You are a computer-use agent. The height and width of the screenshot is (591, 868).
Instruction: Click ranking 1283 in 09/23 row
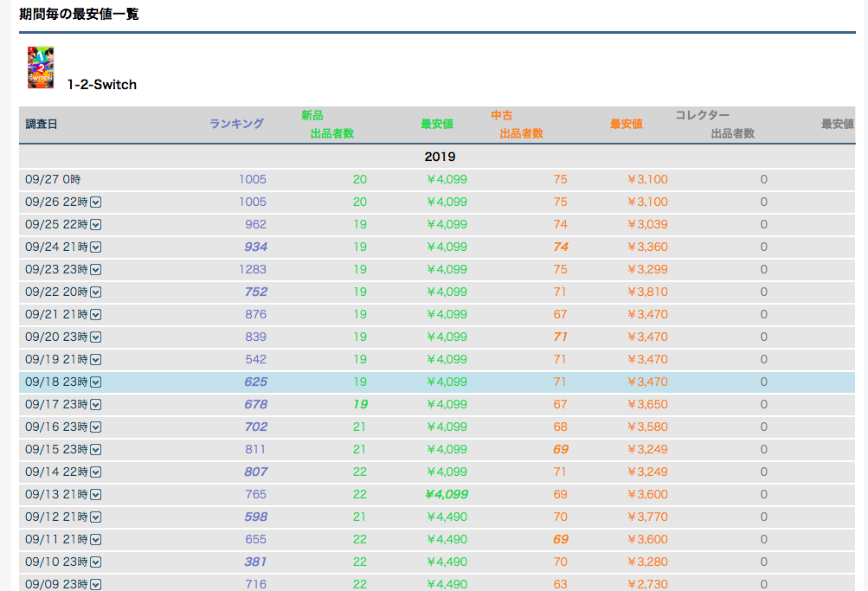[253, 269]
